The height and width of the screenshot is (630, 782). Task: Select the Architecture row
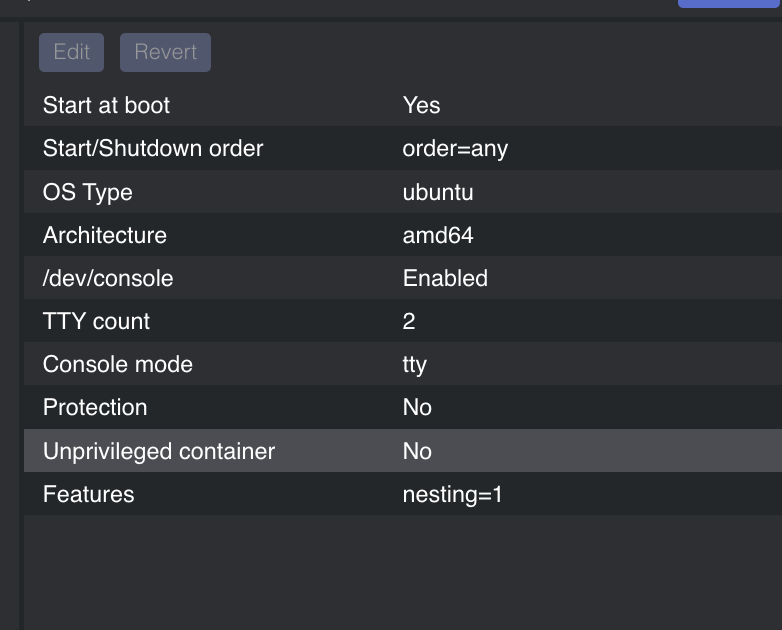click(x=403, y=235)
